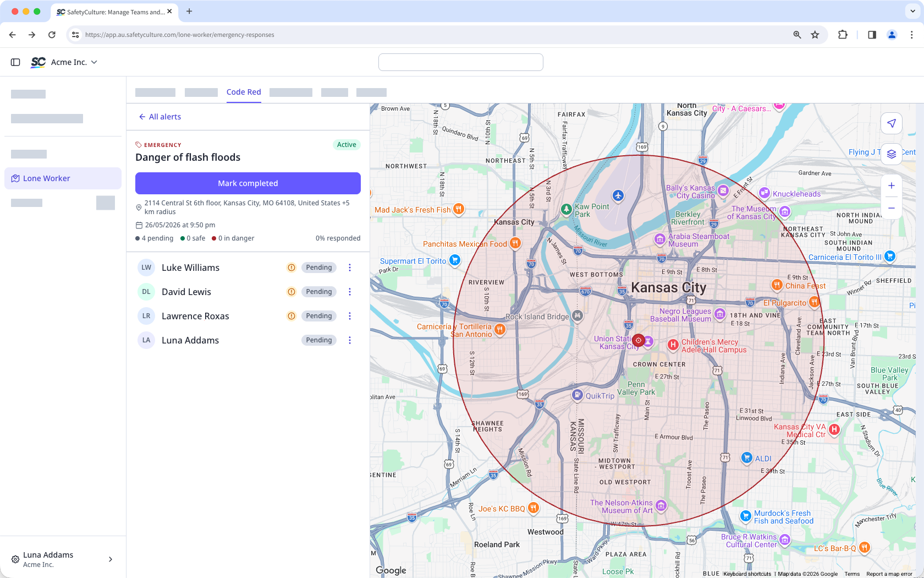
Task: Click the Mark completed button
Action: [x=248, y=183]
